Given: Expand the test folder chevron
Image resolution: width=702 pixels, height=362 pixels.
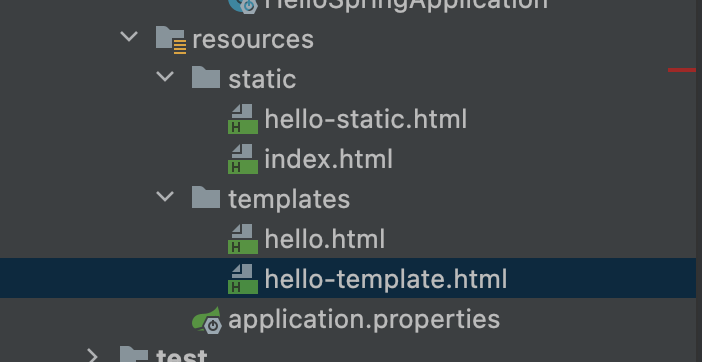Looking at the screenshot, I should [93, 356].
